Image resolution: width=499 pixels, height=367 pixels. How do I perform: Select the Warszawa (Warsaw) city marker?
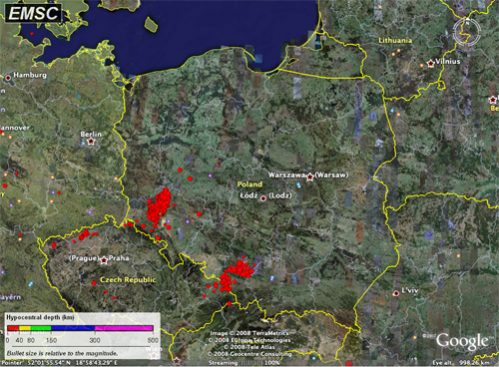(x=310, y=177)
